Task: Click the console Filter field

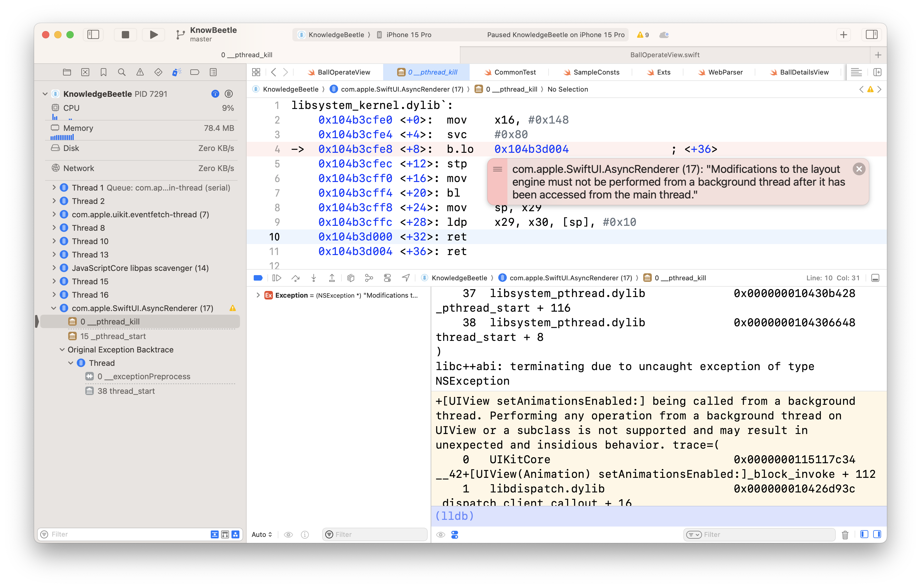Action: [759, 534]
